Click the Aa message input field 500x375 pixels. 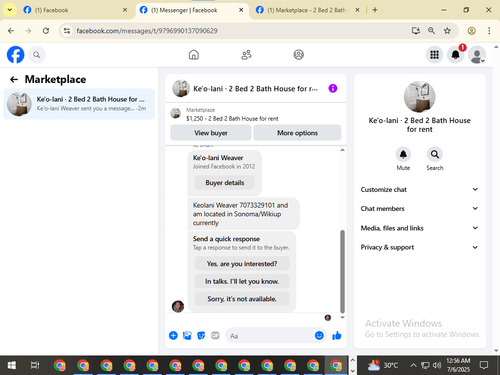click(270, 336)
